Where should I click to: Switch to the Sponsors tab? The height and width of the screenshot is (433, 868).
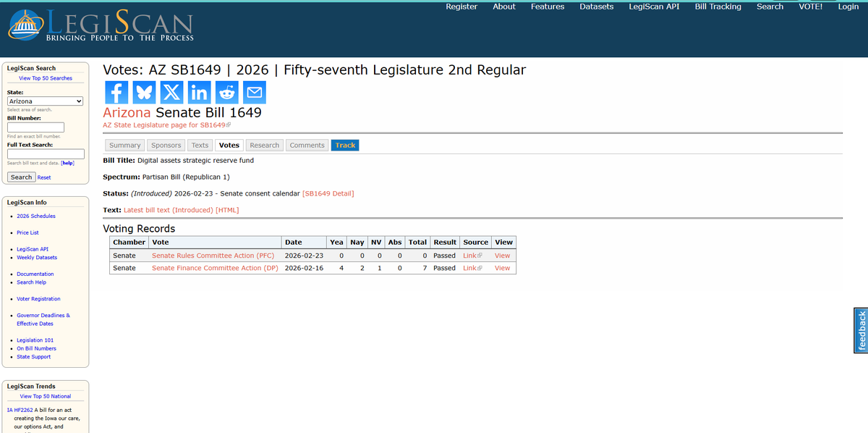(166, 146)
